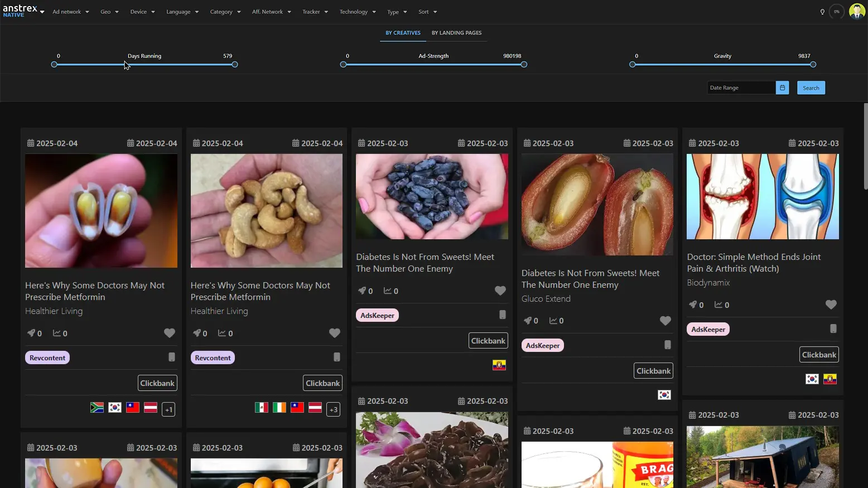Expand the Technology filter dropdown
The image size is (868, 488).
coord(357,12)
